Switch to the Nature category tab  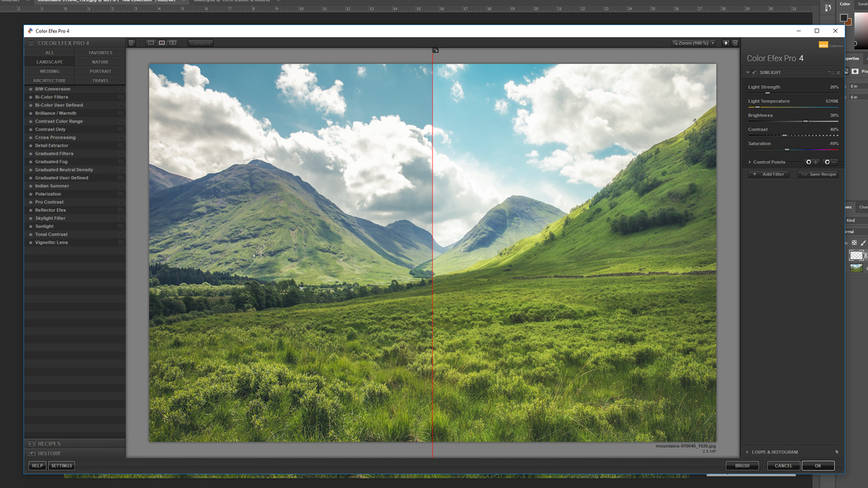[100, 62]
